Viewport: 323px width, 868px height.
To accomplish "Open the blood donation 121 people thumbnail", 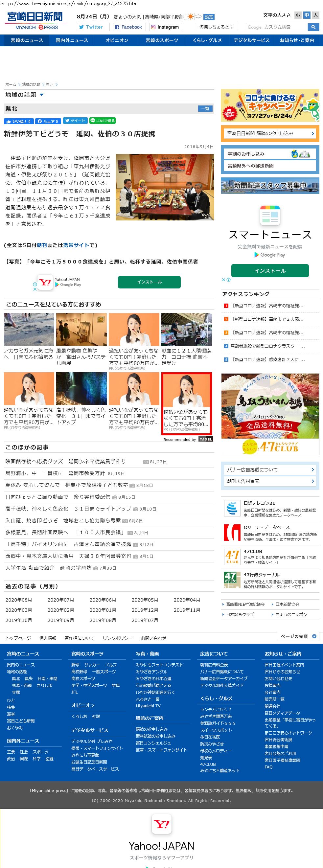I will tap(186, 330).
